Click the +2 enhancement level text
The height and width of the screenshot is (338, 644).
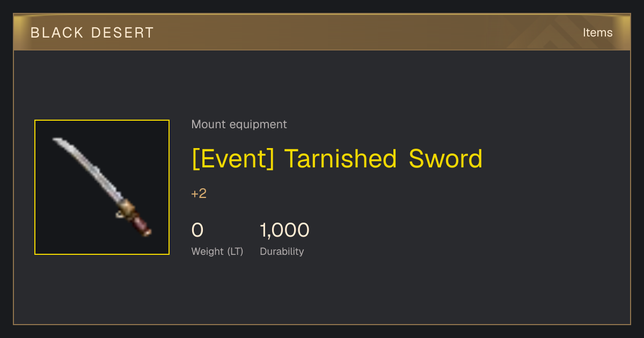click(x=199, y=194)
